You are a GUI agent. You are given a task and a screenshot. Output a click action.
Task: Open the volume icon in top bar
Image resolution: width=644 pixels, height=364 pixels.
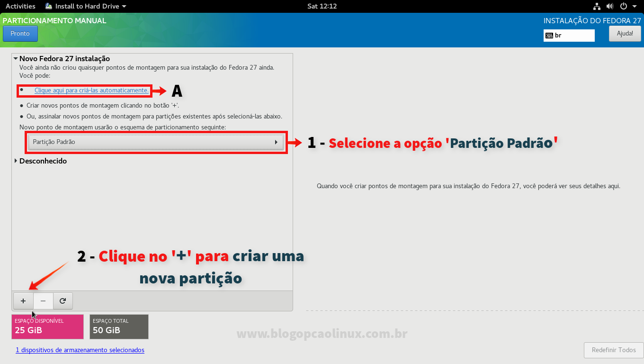click(610, 6)
